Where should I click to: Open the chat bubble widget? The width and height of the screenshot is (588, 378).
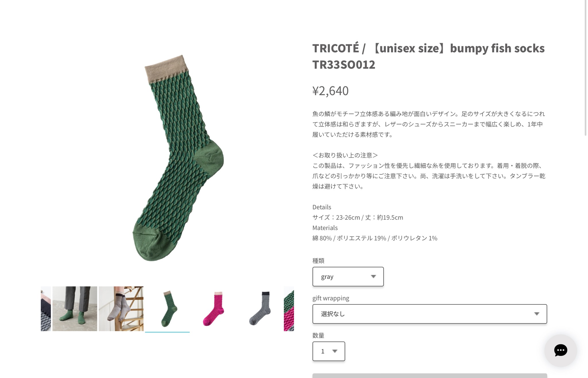tap(560, 350)
